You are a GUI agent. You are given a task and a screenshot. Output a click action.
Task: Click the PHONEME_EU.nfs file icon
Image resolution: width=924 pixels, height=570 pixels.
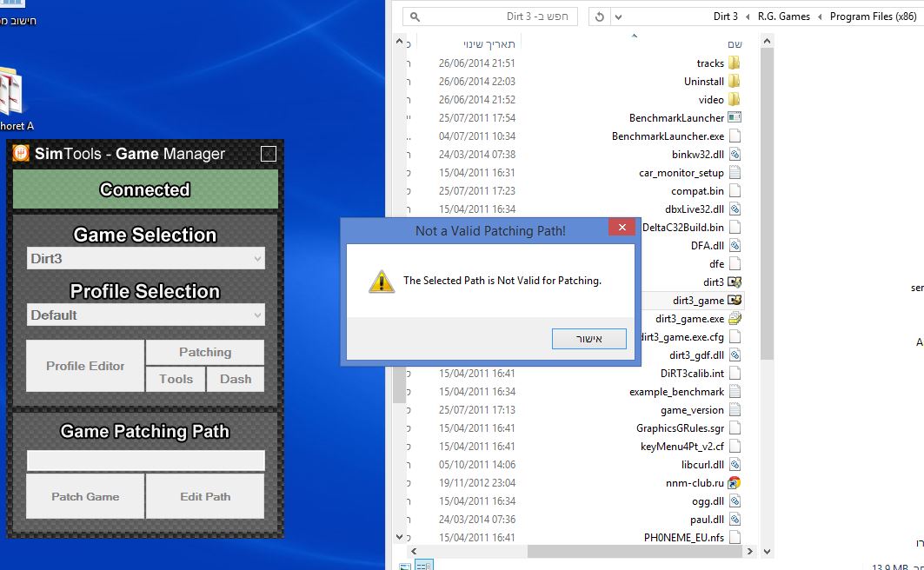pyautogui.click(x=735, y=537)
